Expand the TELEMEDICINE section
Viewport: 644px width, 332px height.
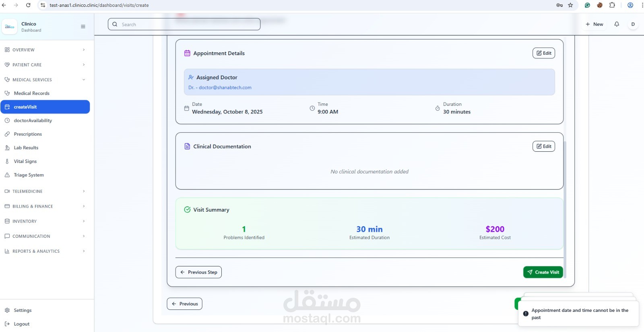[45, 191]
